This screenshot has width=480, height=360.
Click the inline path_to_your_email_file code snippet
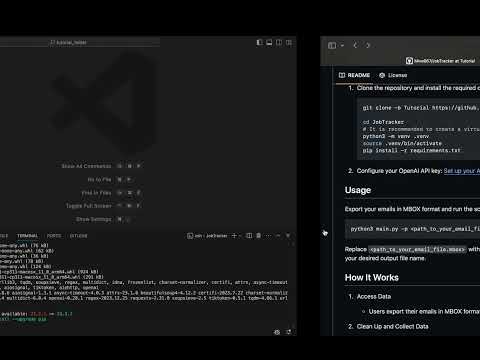click(x=417, y=249)
